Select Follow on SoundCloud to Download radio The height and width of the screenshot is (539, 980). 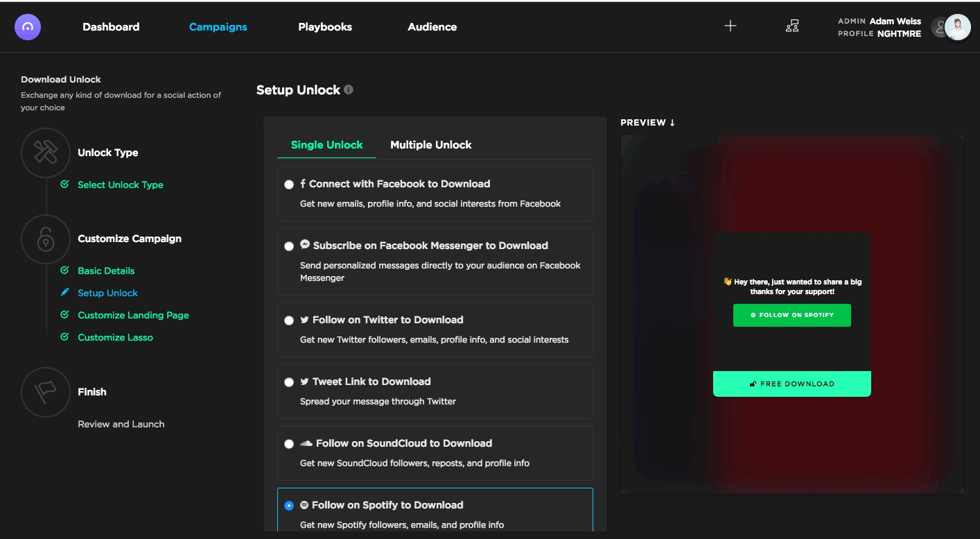coord(289,444)
